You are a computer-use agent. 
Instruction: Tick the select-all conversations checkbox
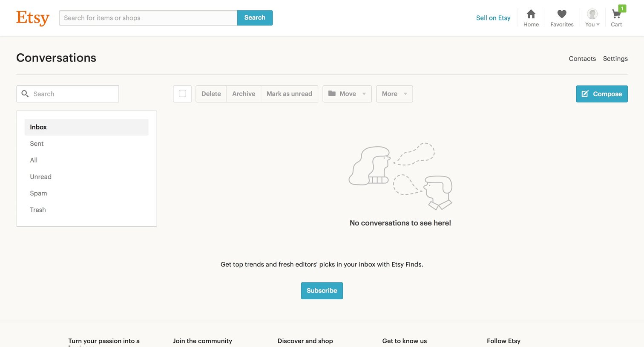click(182, 94)
